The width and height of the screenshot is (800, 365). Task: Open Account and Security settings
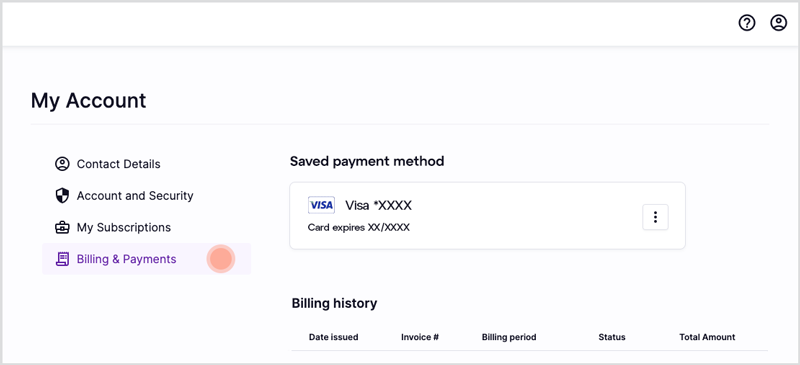135,196
